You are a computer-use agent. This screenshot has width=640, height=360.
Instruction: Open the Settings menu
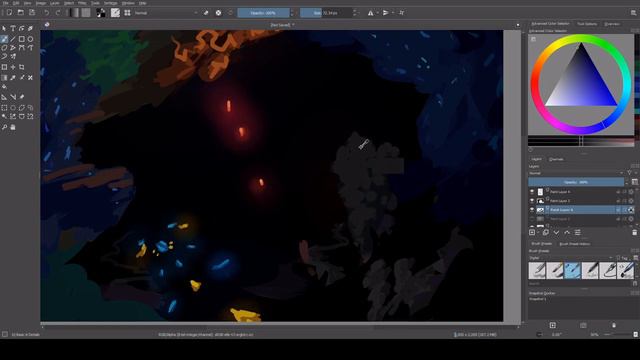(110, 3)
